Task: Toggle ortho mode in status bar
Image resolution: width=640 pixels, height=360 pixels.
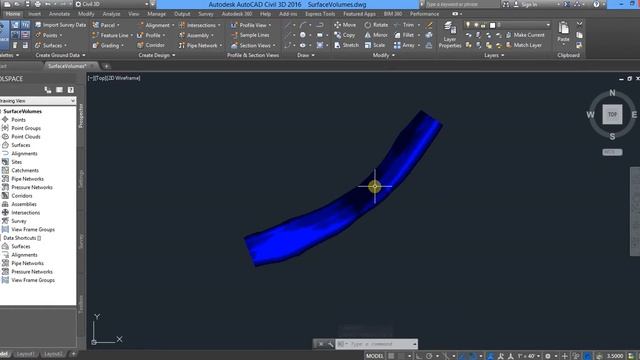Action: coord(419,356)
